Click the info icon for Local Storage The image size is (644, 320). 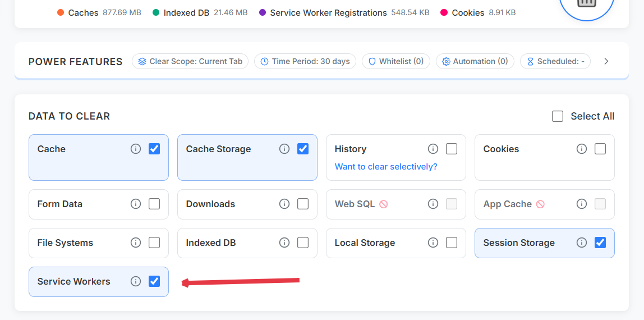(433, 243)
